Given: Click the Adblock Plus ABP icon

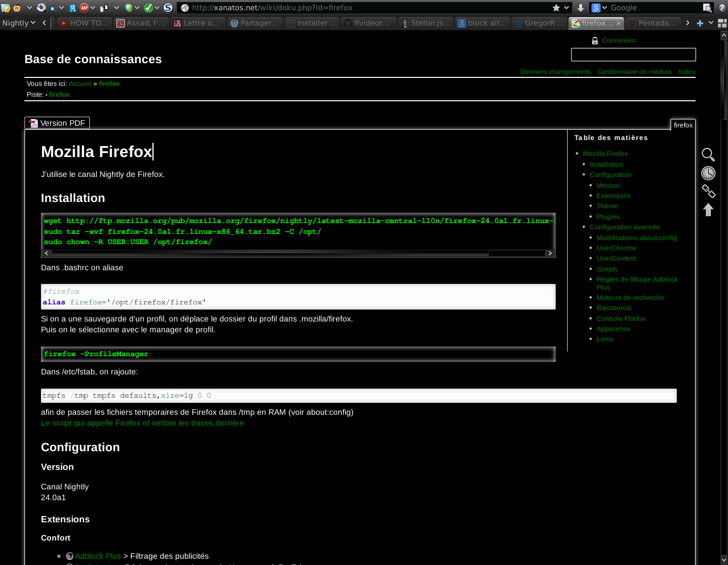Looking at the screenshot, I should point(84,8).
